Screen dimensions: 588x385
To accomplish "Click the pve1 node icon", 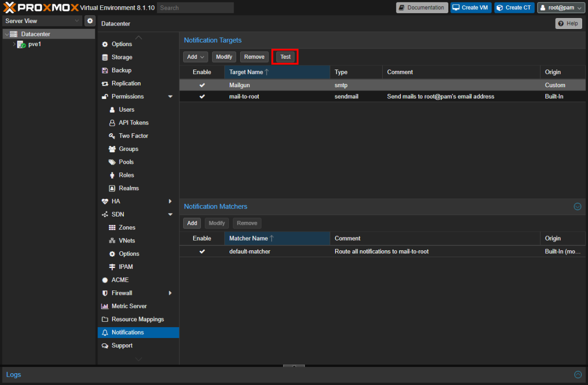I will tap(22, 44).
